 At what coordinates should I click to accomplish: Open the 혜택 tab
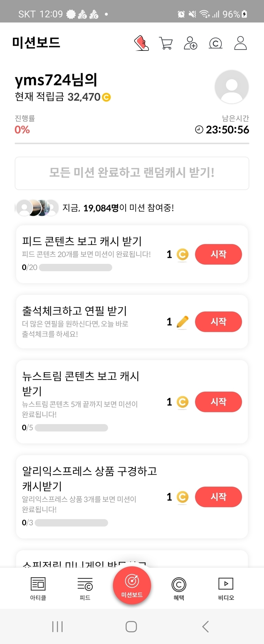[x=179, y=589]
